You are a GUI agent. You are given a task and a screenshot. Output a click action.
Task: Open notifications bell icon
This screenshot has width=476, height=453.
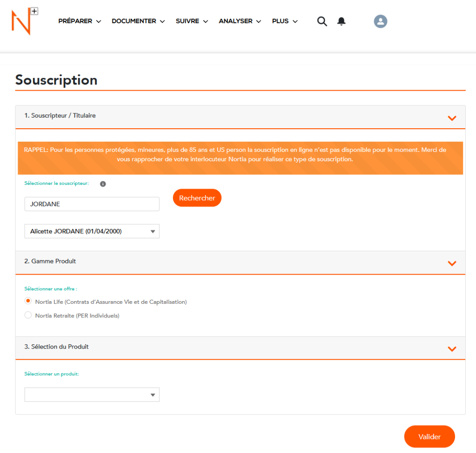click(341, 21)
